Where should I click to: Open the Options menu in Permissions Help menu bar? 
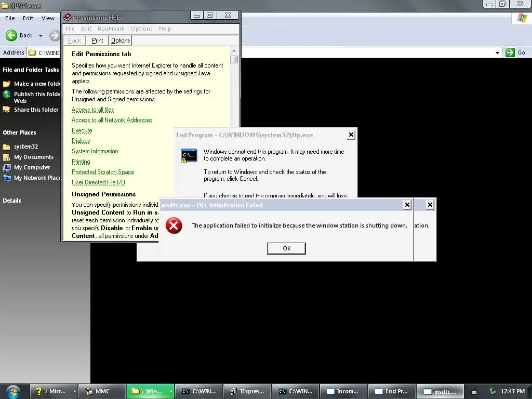coord(142,29)
